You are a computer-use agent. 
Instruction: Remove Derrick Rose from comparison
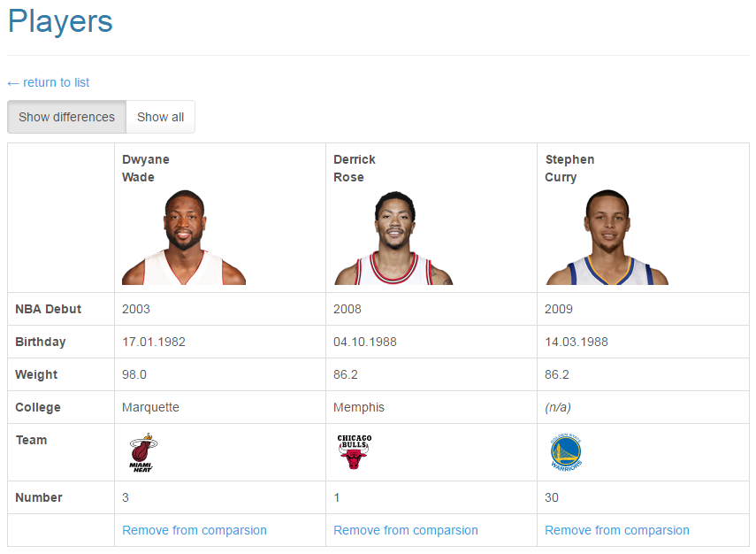point(405,529)
